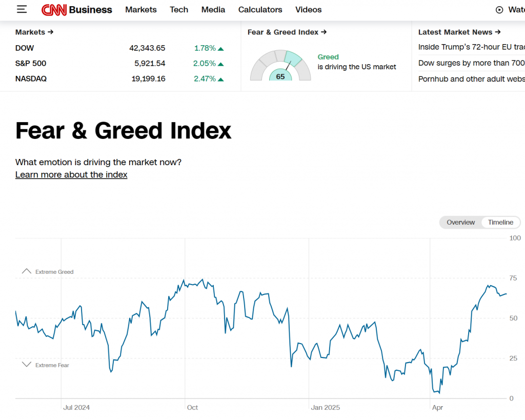Screen dimensions: 525x420
Task: Switch chart to Overview view
Action: pos(460,222)
